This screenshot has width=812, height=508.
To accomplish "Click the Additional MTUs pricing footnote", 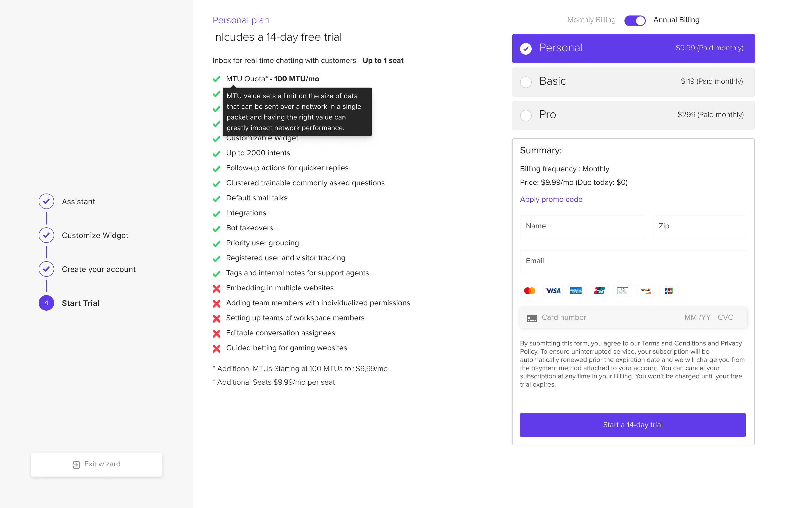I will click(x=300, y=369).
